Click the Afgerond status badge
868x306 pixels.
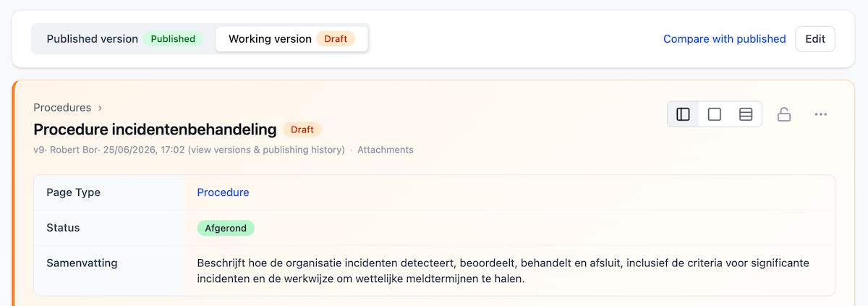pyautogui.click(x=226, y=228)
